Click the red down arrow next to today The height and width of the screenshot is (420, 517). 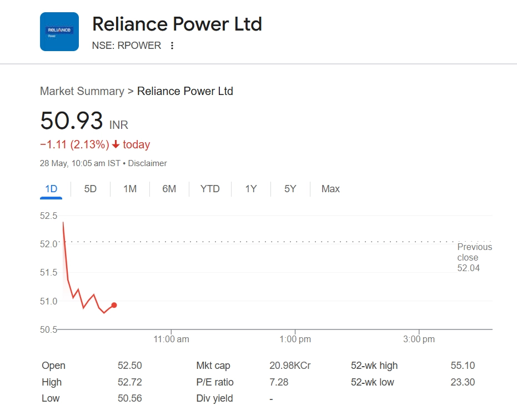[x=116, y=145]
